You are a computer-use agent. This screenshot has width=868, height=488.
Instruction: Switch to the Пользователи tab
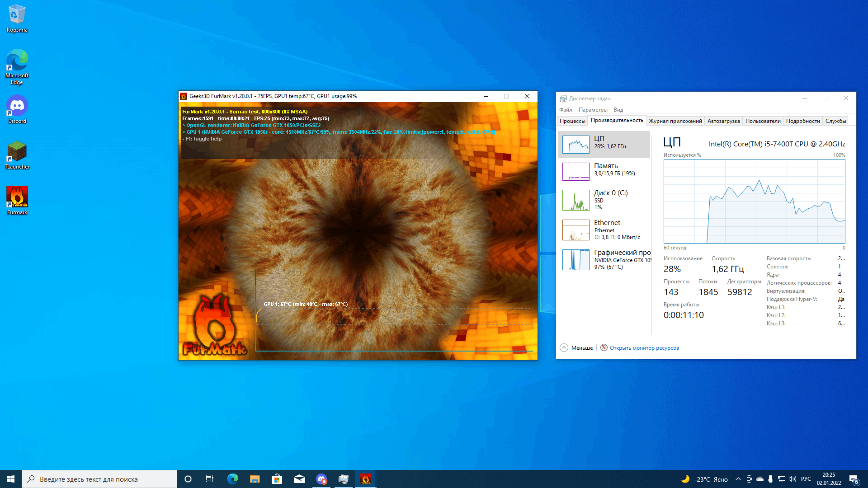pos(763,121)
